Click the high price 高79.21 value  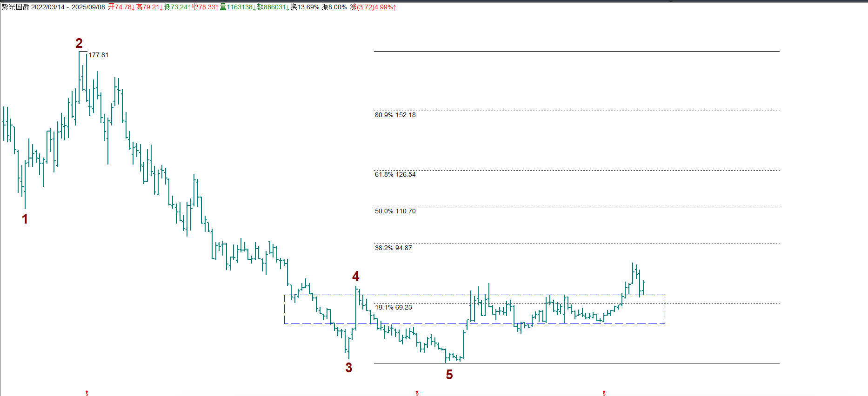[x=149, y=7]
